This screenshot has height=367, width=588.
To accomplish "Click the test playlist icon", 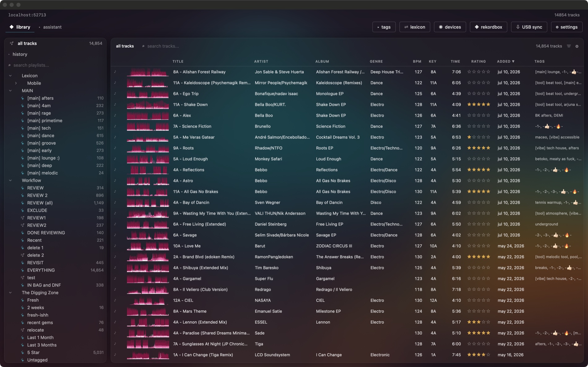I will click(x=23, y=278).
